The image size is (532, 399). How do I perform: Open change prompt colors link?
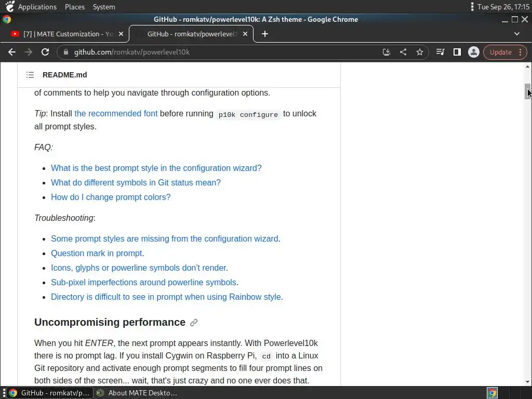point(111,197)
